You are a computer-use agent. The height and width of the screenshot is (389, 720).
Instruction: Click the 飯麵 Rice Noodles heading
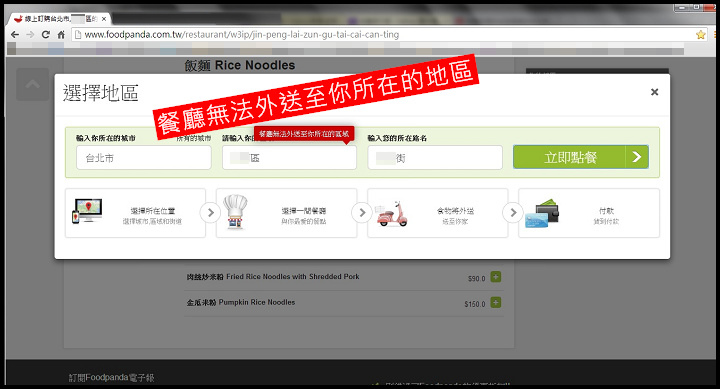click(240, 65)
